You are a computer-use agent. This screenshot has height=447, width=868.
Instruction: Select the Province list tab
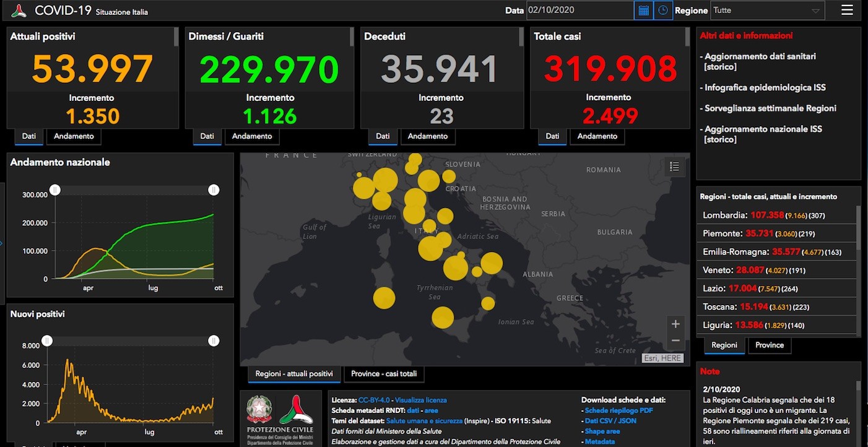coord(770,345)
